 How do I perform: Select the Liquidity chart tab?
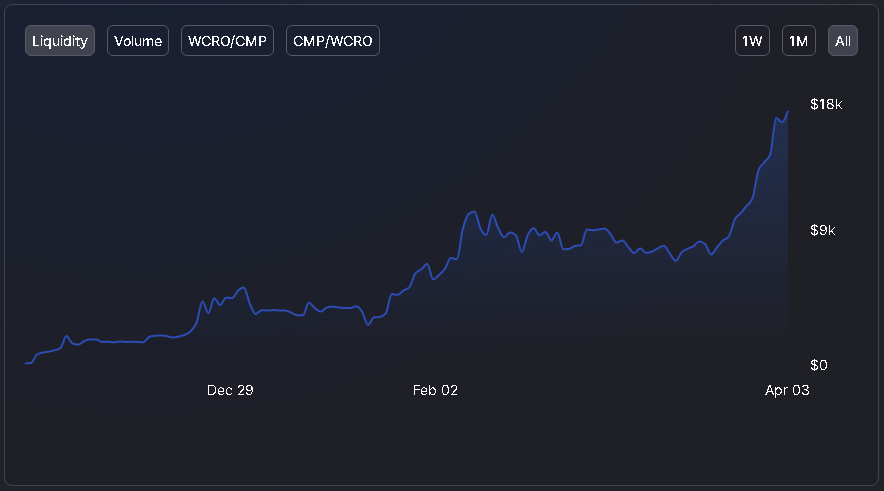60,41
